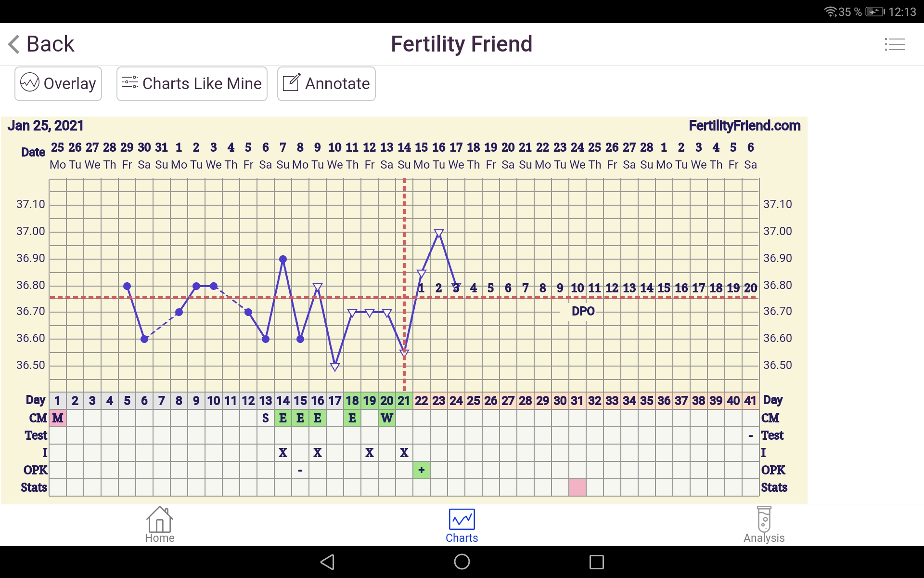
Task: Tap the Jan 25, 2021 chart date
Action: click(x=46, y=126)
